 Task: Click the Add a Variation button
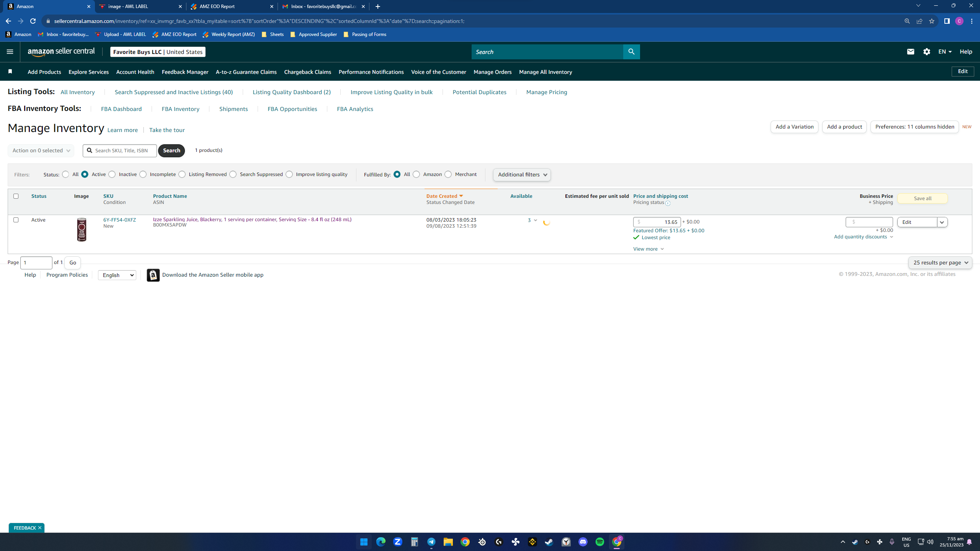(x=794, y=127)
